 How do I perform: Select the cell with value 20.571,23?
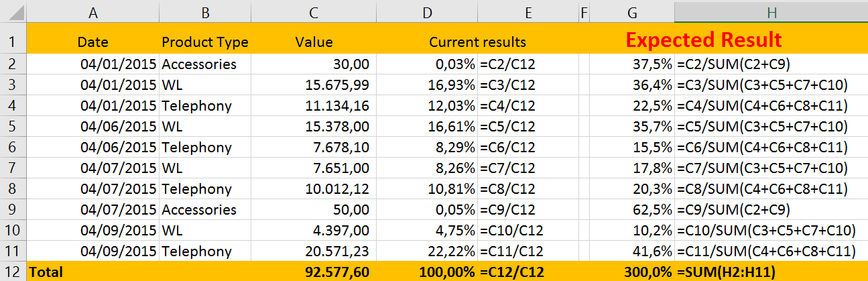point(314,251)
